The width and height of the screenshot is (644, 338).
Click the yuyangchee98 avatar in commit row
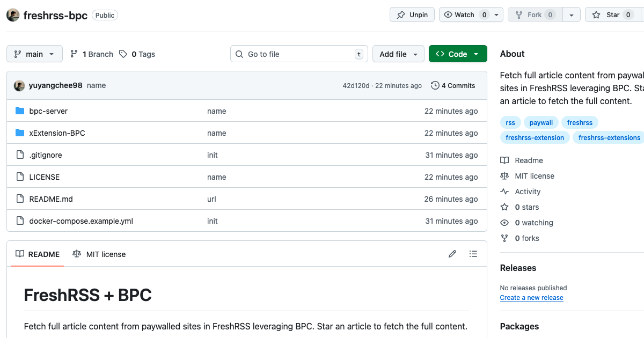(x=19, y=85)
